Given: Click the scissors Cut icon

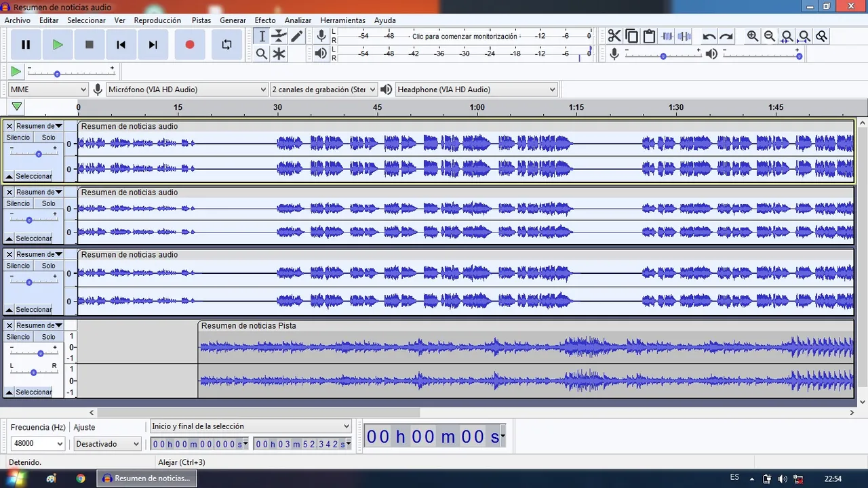Looking at the screenshot, I should point(614,37).
